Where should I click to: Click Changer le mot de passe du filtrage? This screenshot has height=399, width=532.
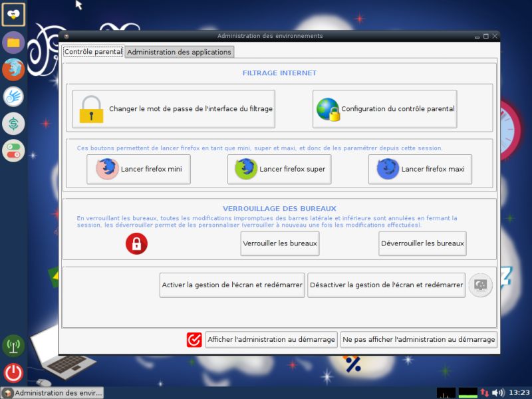pos(174,109)
